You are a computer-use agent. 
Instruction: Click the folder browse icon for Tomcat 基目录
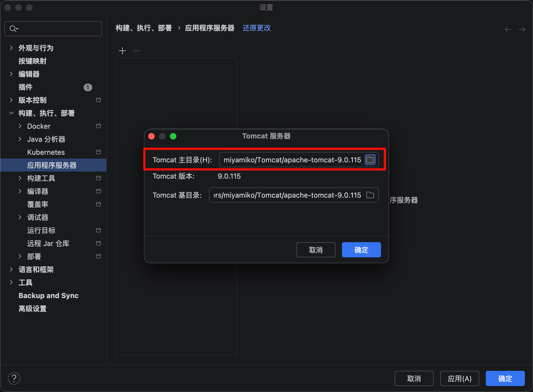click(370, 195)
